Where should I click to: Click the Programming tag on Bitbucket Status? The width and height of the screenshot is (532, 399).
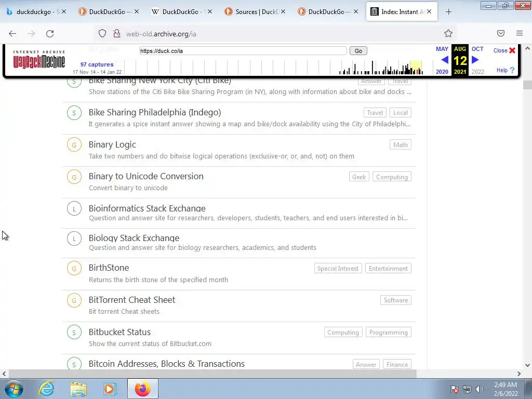[389, 332]
